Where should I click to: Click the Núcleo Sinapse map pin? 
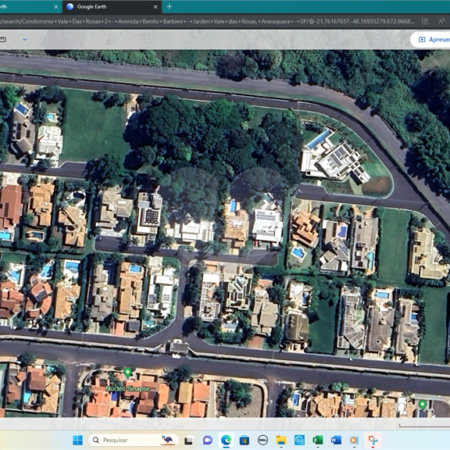(x=127, y=373)
